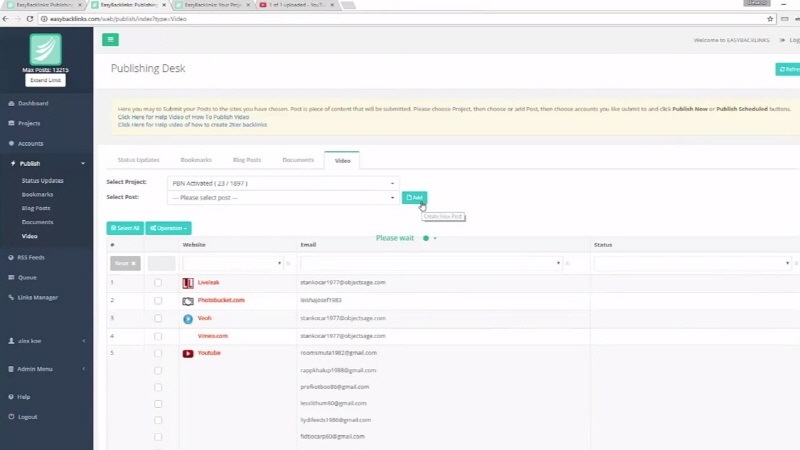
Task: Click the Add post button
Action: click(x=414, y=197)
